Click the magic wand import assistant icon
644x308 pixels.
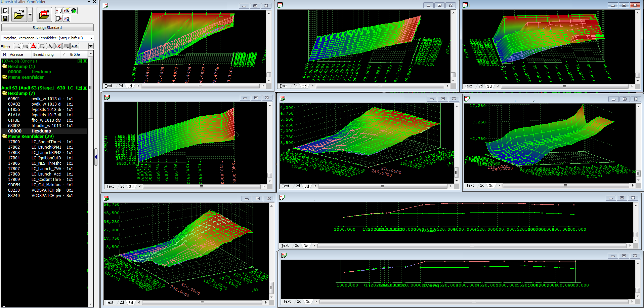point(66,11)
